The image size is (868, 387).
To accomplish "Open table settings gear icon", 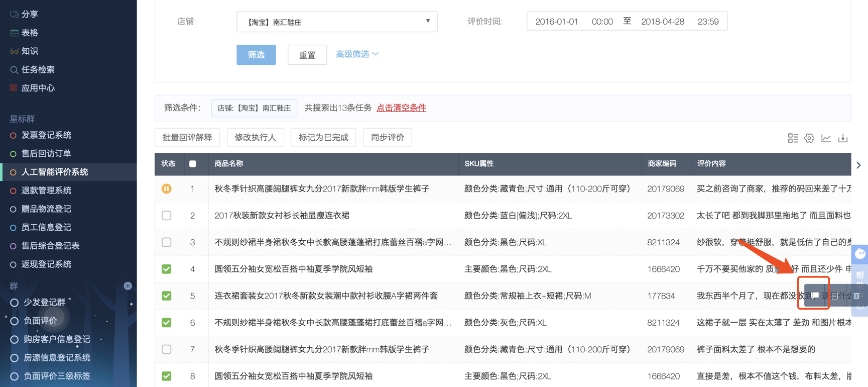I will (x=809, y=138).
